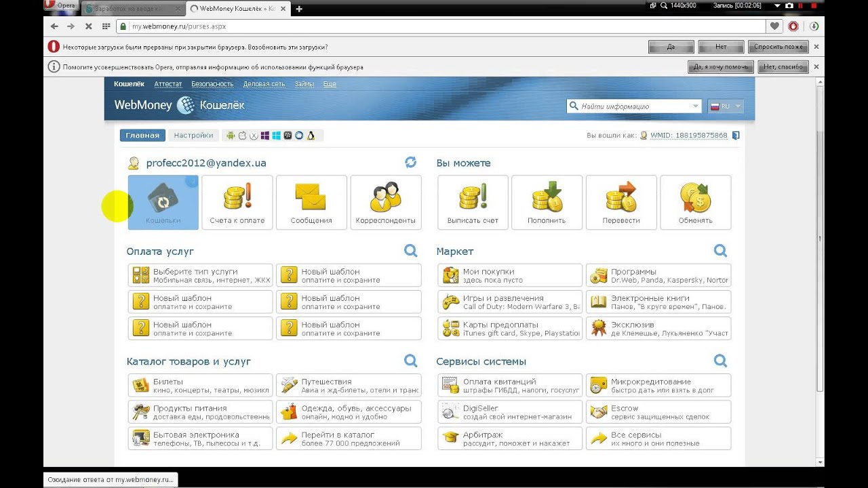Click the WMID: 188195875868 link
The width and height of the screenshot is (868, 488).
pos(688,136)
